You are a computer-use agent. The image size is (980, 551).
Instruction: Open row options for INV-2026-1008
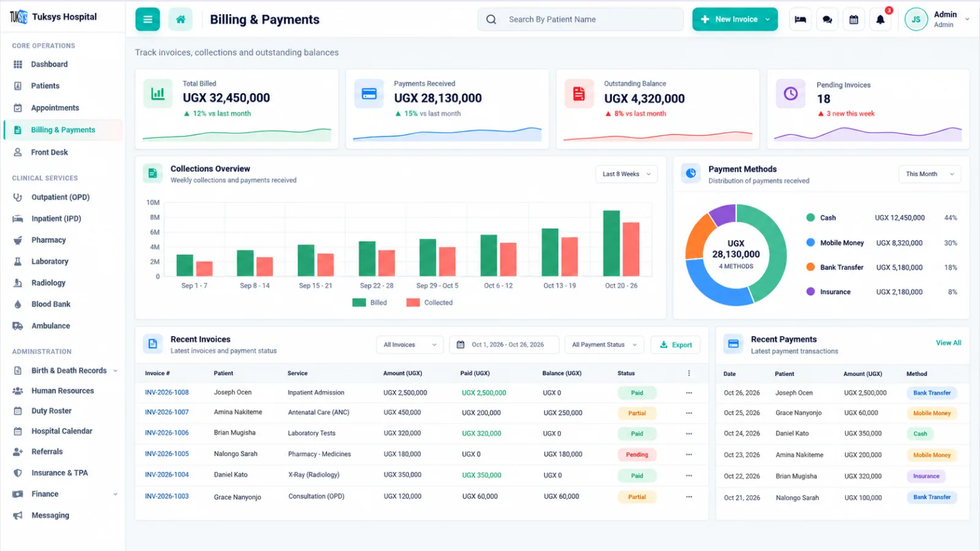click(689, 393)
